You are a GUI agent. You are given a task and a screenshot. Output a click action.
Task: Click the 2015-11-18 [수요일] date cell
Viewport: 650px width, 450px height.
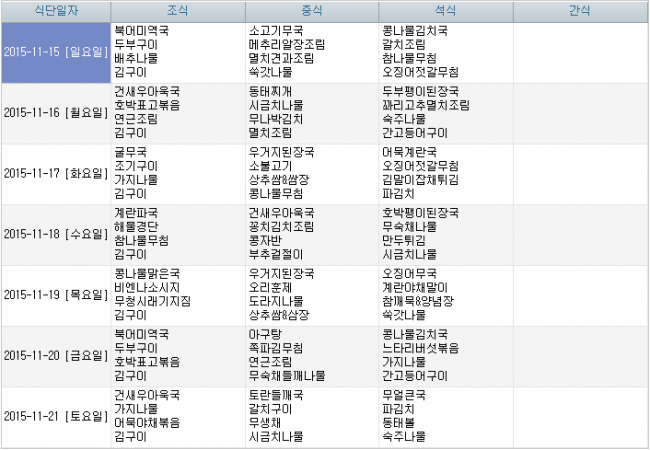tap(55, 234)
